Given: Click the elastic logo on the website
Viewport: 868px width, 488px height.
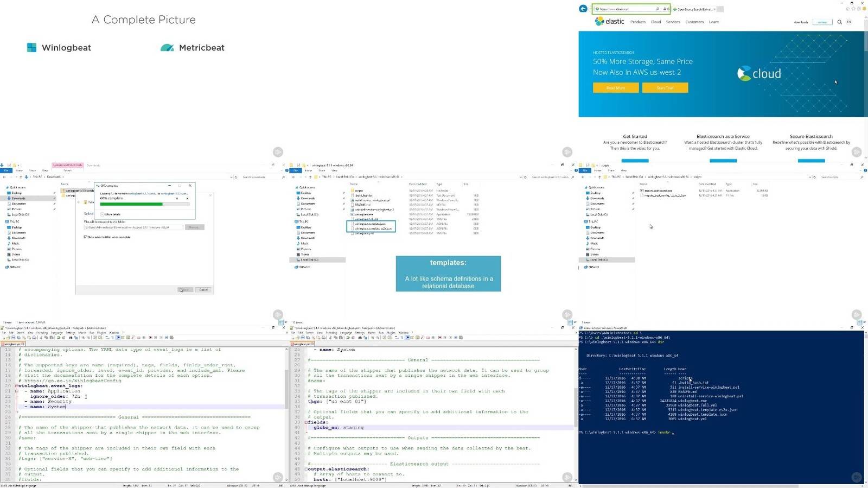Looking at the screenshot, I should [x=610, y=21].
